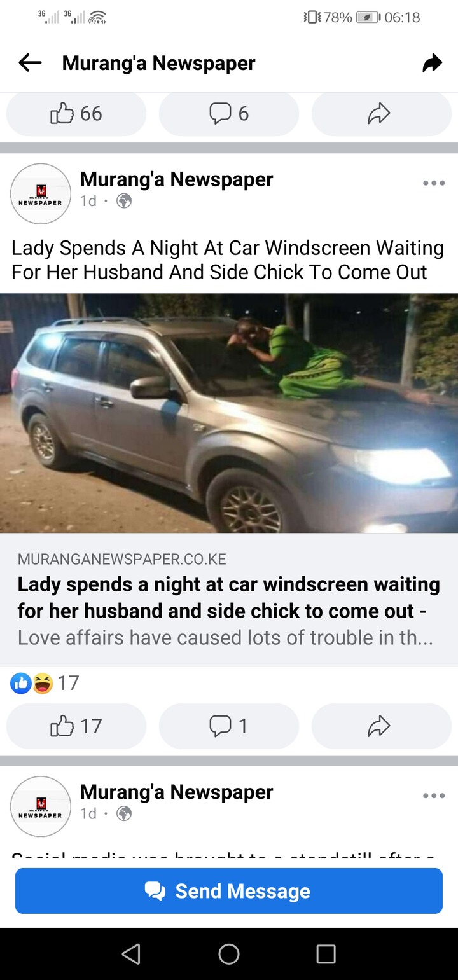Image resolution: width=458 pixels, height=980 pixels.
Task: Tap Murang'a Newspaper name on windscreen post
Action: [x=176, y=179]
